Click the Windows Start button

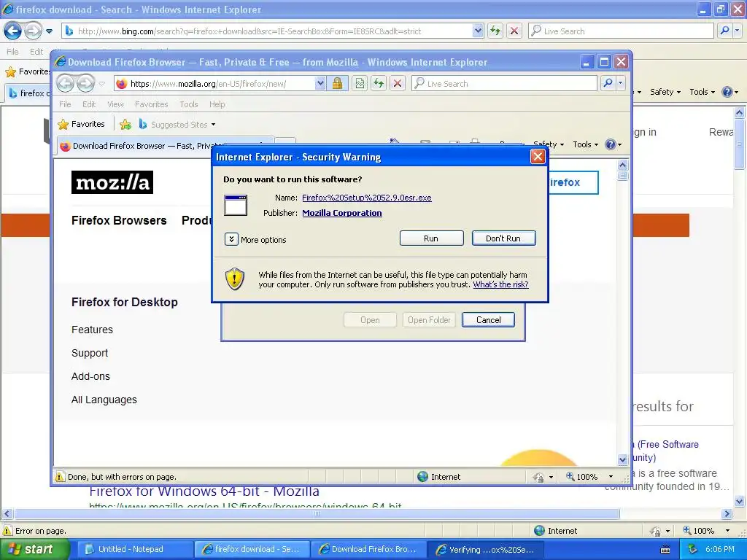point(34,549)
